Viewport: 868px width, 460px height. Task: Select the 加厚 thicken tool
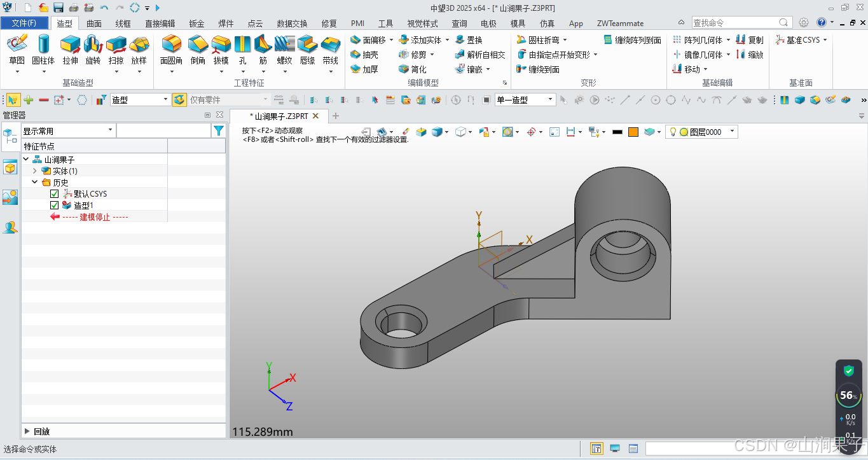(x=364, y=69)
